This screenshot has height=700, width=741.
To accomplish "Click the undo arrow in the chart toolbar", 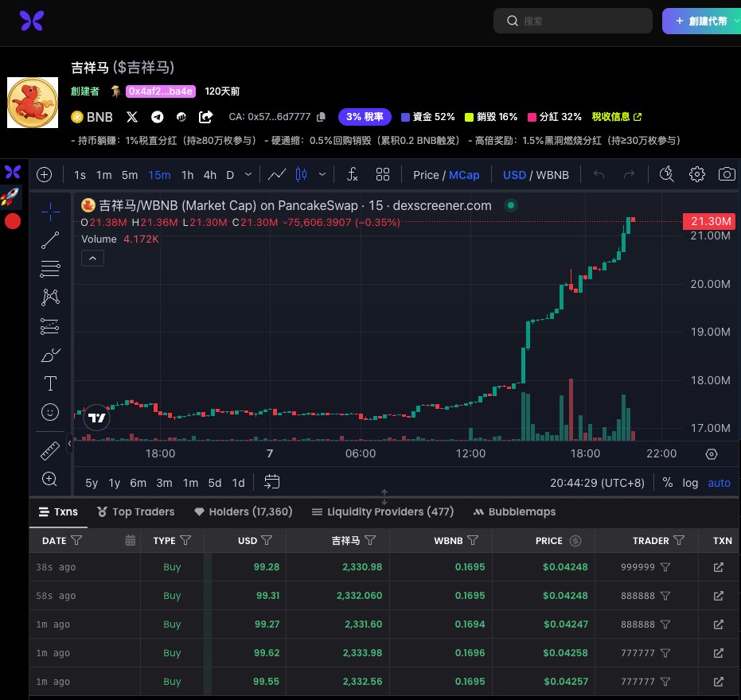I will click(599, 175).
